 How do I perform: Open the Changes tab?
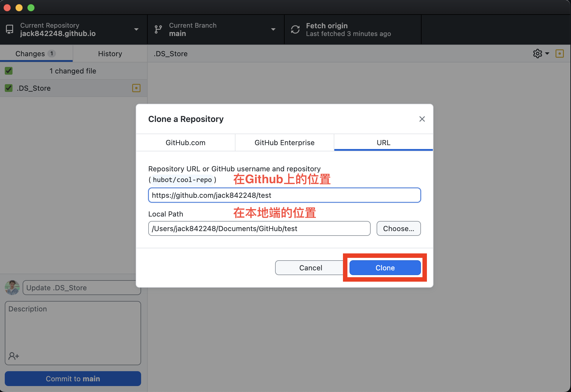point(36,54)
